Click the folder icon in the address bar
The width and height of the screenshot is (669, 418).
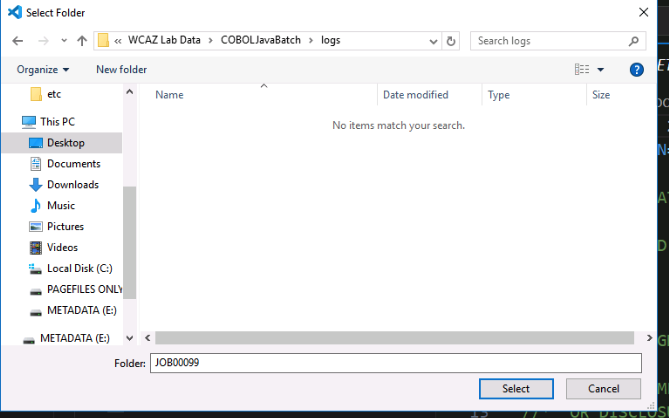(103, 41)
